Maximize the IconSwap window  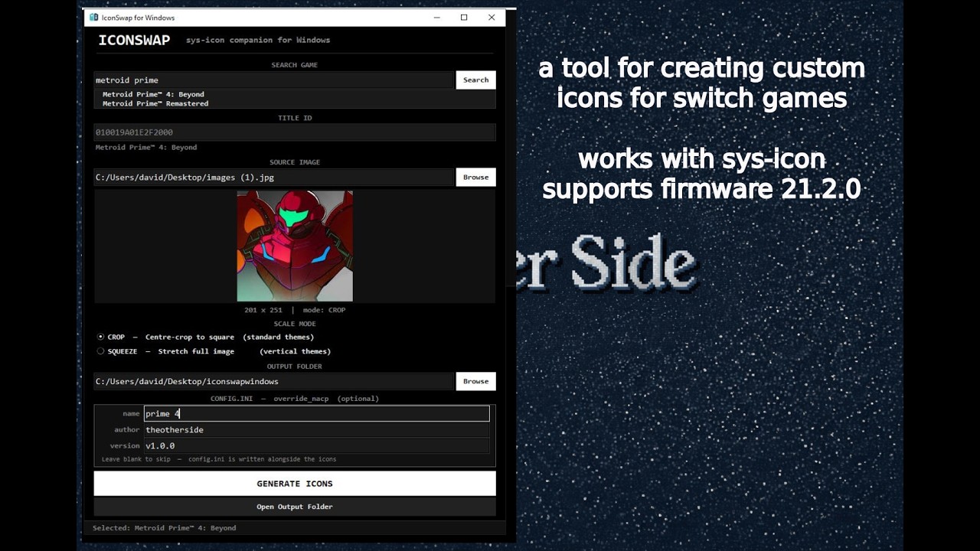click(x=464, y=18)
